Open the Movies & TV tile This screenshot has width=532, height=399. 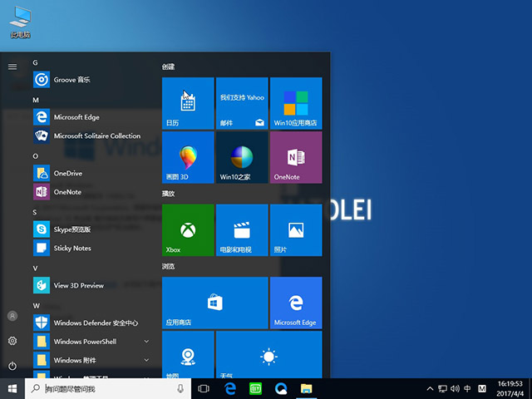click(241, 229)
